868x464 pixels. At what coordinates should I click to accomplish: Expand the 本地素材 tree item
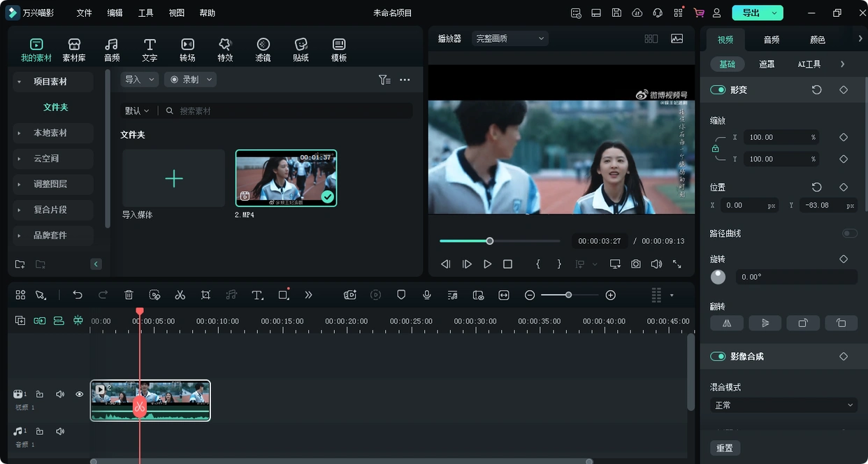(50, 133)
